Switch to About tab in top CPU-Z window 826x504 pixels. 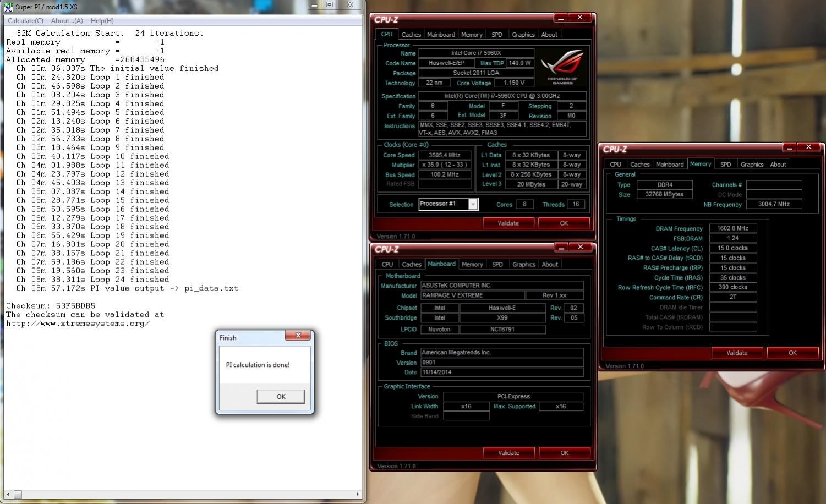click(549, 34)
